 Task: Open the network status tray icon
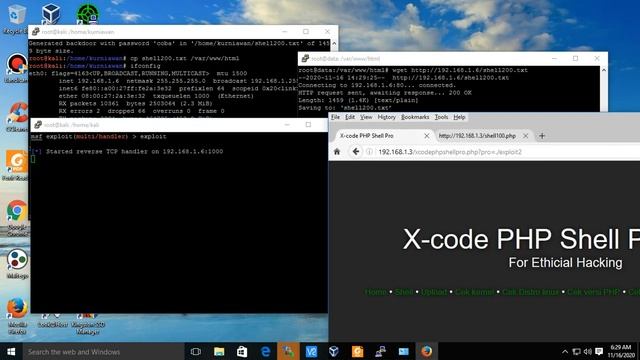click(x=576, y=351)
